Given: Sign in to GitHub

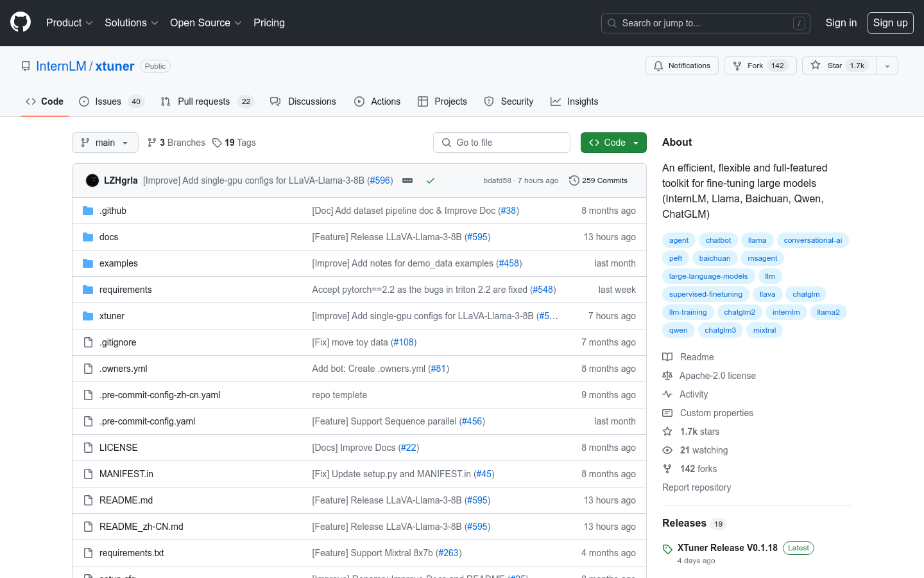Looking at the screenshot, I should (841, 22).
